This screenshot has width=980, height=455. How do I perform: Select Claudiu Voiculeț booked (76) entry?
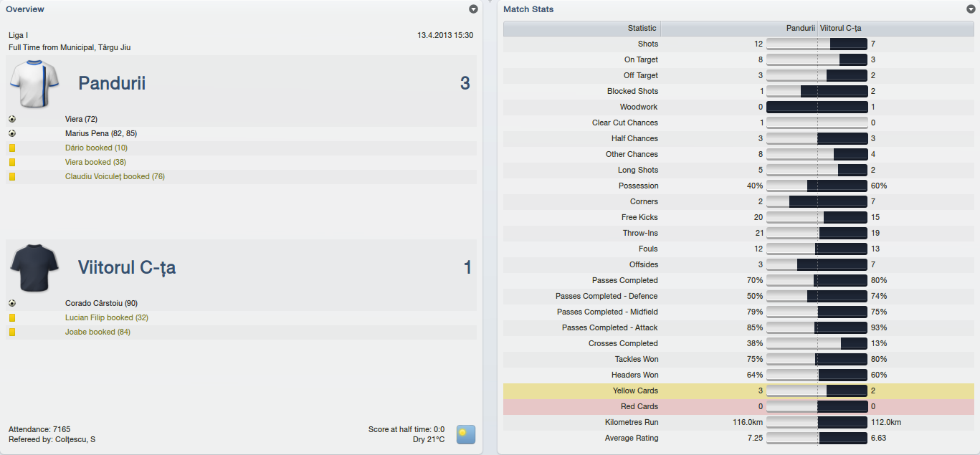click(x=115, y=176)
